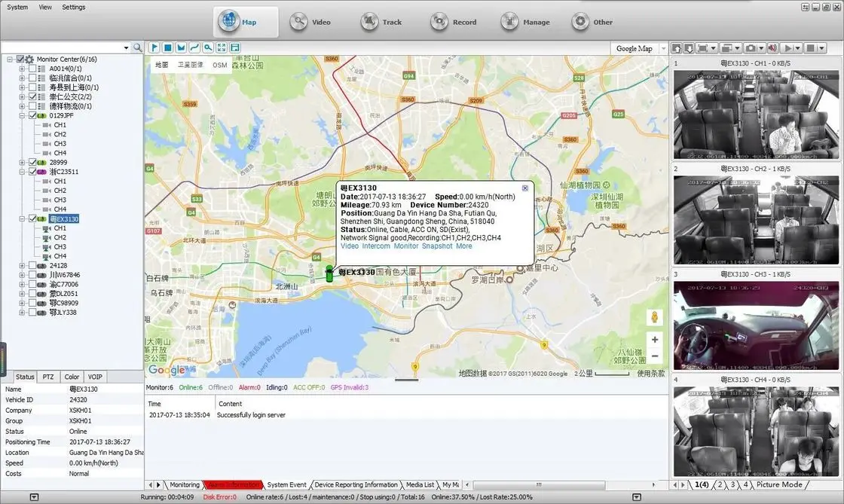Open the View menu
Viewport: 844px width, 504px height.
(45, 7)
